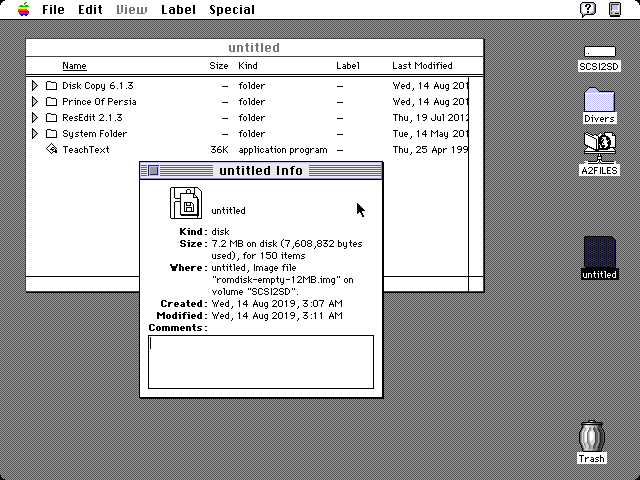This screenshot has width=640, height=480.
Task: Sort list by Last Modified column
Action: pos(422,66)
